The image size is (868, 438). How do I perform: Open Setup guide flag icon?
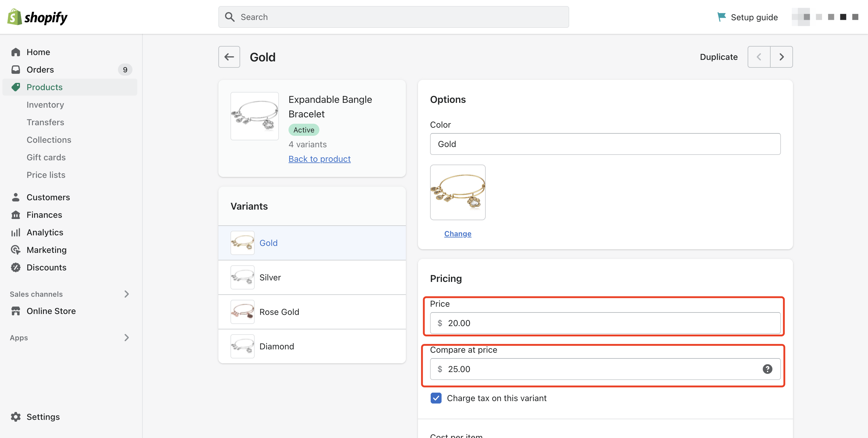[x=721, y=17]
